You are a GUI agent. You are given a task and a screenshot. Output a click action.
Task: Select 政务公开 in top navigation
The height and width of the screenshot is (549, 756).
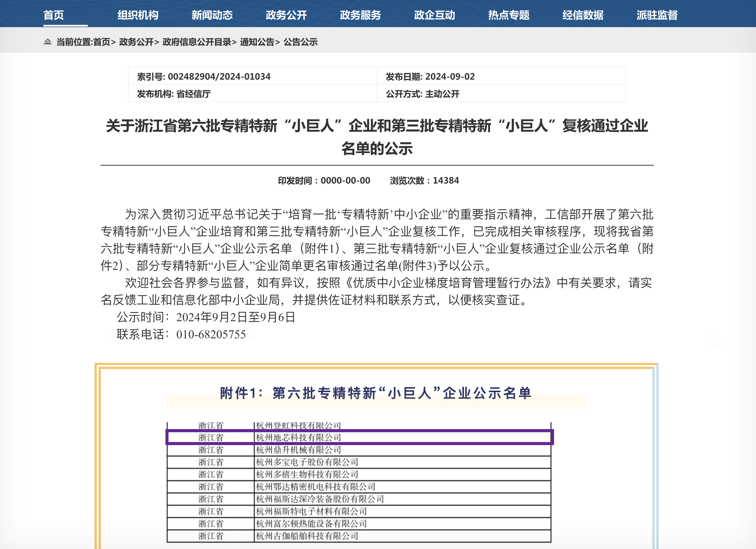coord(286,15)
